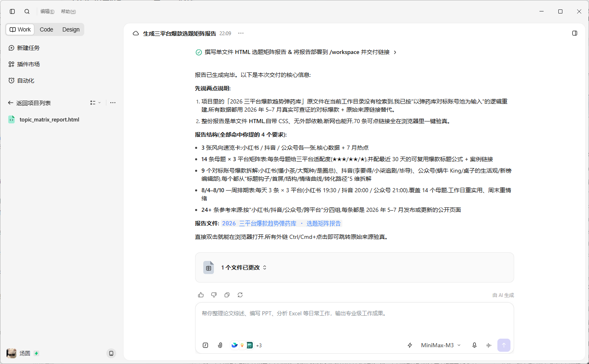The width and height of the screenshot is (589, 364).
Task: Switch to the Design tab
Action: point(71,29)
